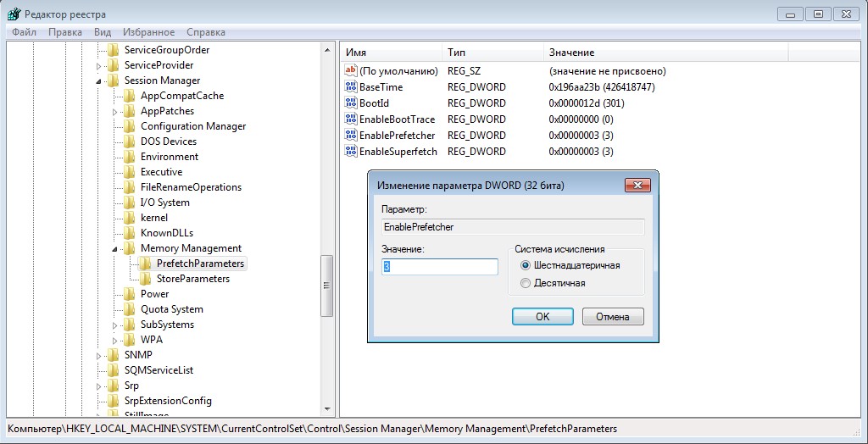Click the Executive folder icon
The image size is (868, 444).
(x=129, y=172)
